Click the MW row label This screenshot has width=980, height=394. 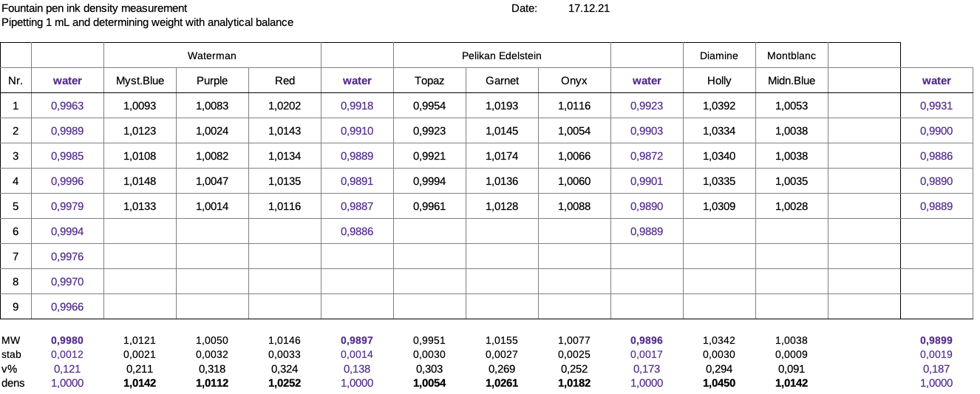click(10, 341)
